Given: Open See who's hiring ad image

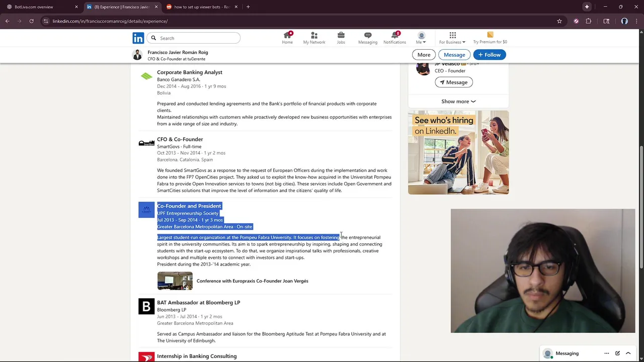Looking at the screenshot, I should (458, 152).
